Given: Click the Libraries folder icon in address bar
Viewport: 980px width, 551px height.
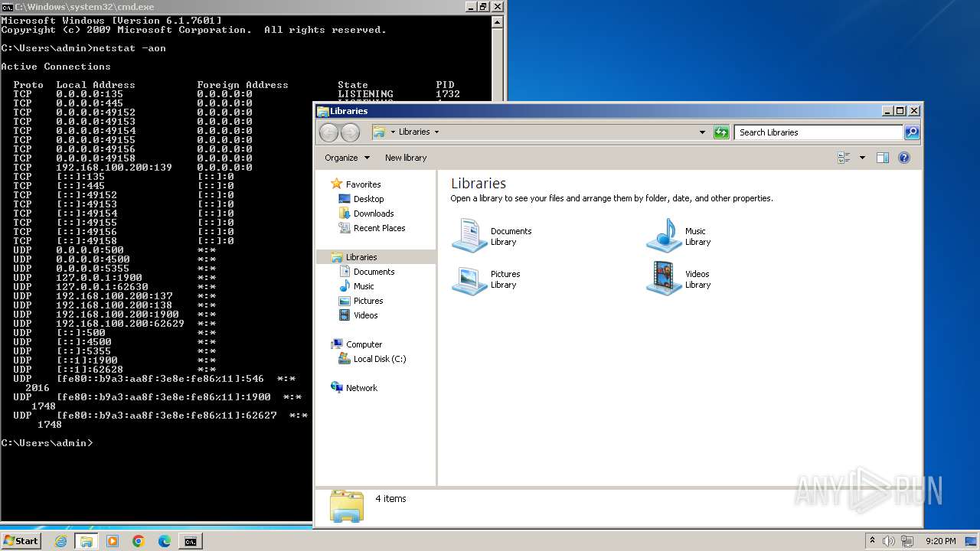Looking at the screenshot, I should (379, 132).
